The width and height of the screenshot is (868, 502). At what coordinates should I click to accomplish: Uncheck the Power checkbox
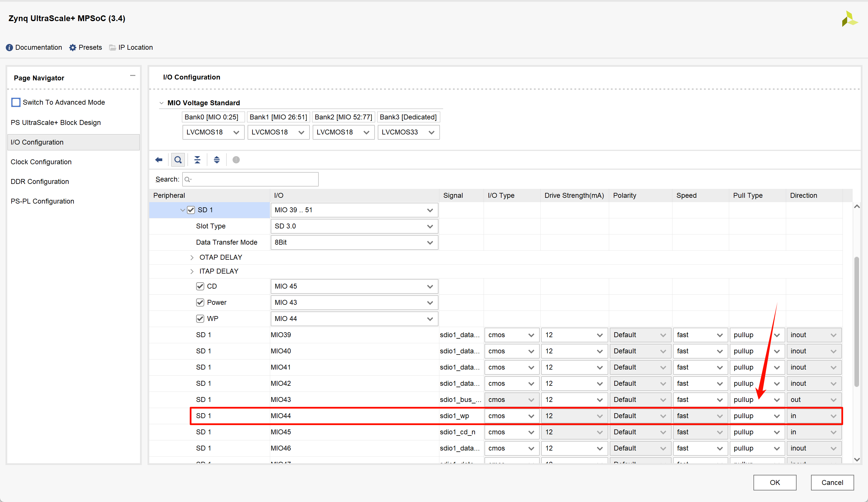click(200, 303)
